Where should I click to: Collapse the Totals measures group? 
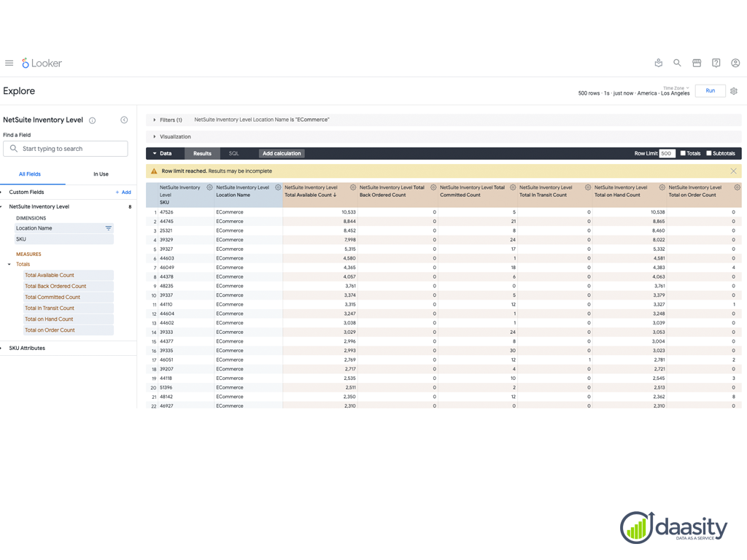[x=9, y=264]
